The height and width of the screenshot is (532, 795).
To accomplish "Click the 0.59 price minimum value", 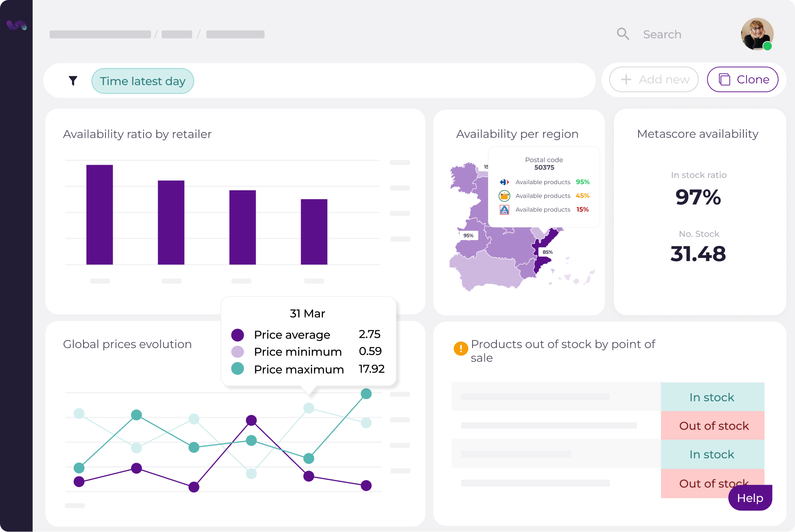I will tap(370, 351).
